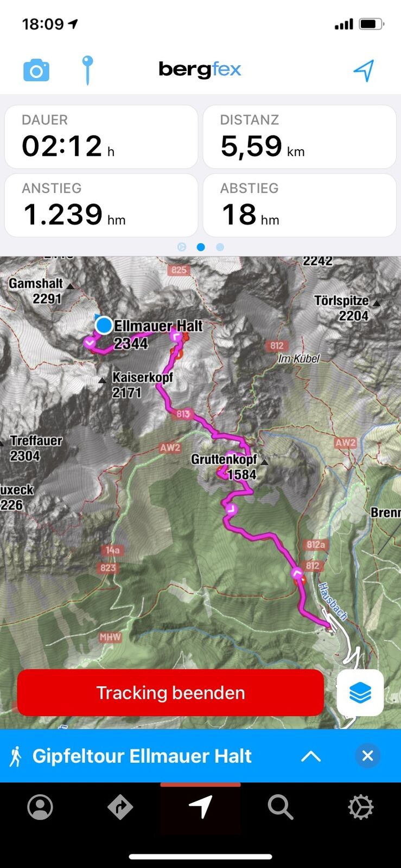Tap the blue current location marker
401x868 pixels.
pyautogui.click(x=104, y=325)
